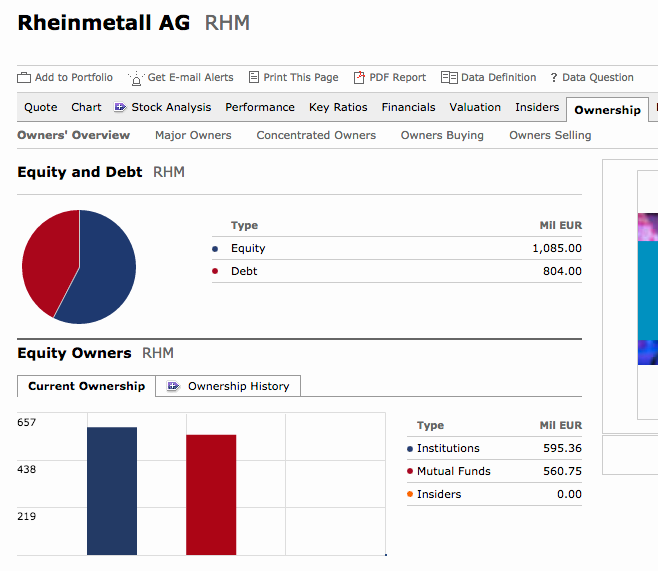Open the Financials tab
This screenshot has height=571, width=658.
pos(408,107)
